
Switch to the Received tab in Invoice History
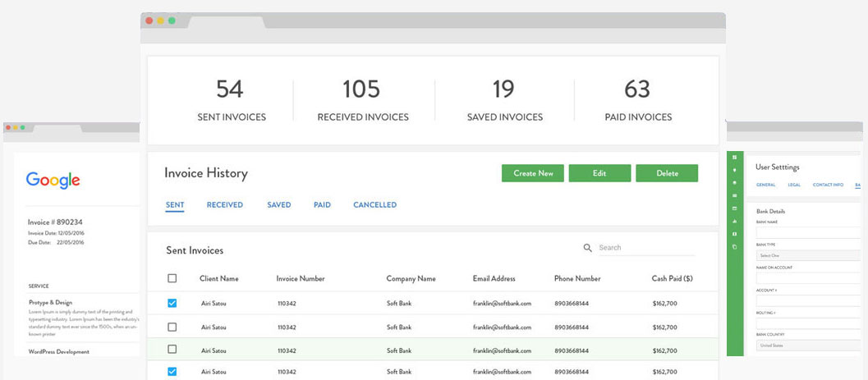click(x=224, y=205)
